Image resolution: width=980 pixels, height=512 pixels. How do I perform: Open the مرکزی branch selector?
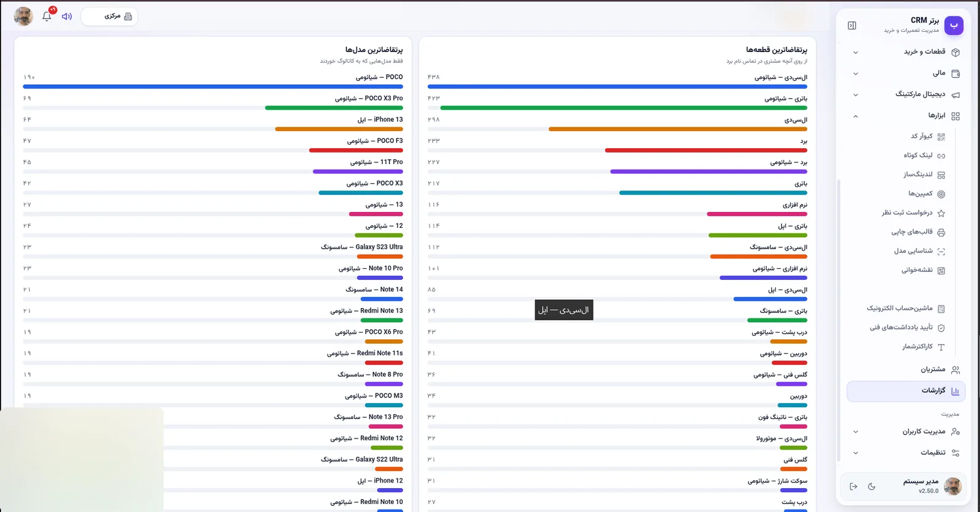pyautogui.click(x=110, y=17)
